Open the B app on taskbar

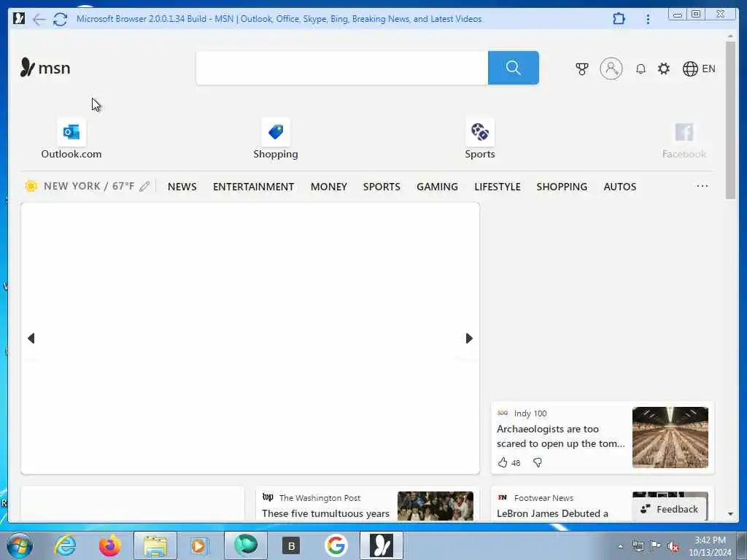tap(291, 545)
